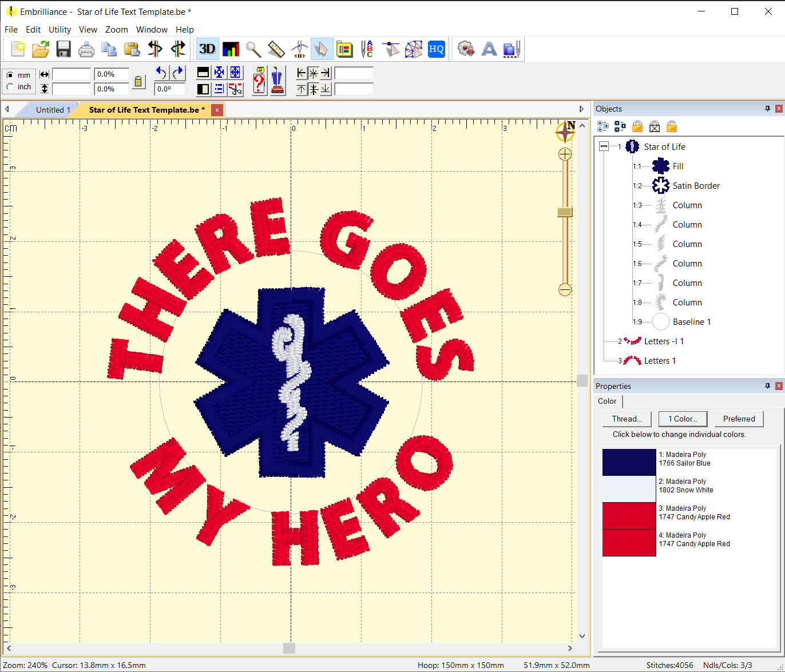Click the save floppy disk icon
The height and width of the screenshot is (672, 785).
pyautogui.click(x=64, y=49)
